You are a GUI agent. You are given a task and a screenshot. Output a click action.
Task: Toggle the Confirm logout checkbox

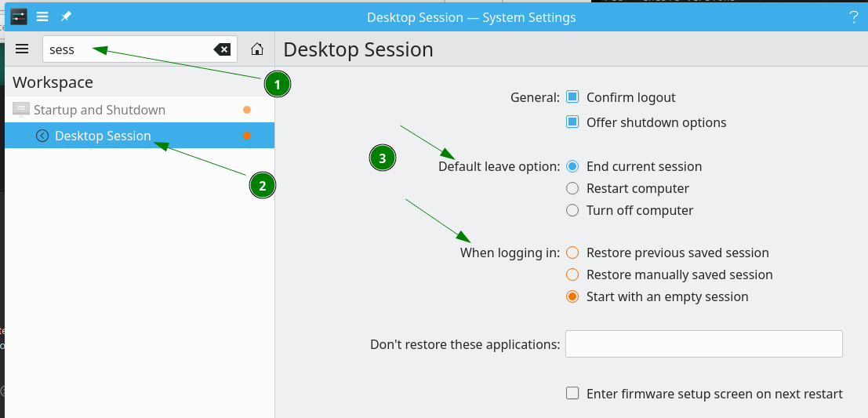coord(572,97)
